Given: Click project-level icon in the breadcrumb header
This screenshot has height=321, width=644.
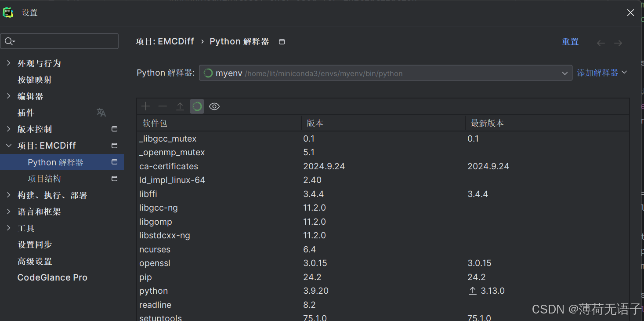Looking at the screenshot, I should pyautogui.click(x=282, y=42).
